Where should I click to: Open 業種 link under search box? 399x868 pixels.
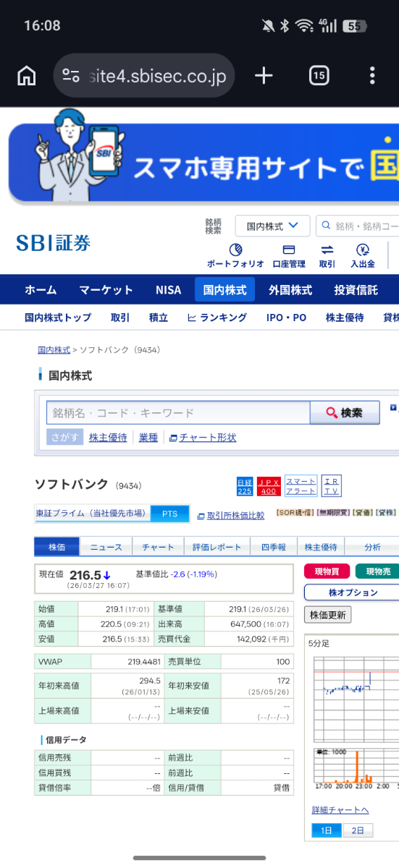[148, 438]
